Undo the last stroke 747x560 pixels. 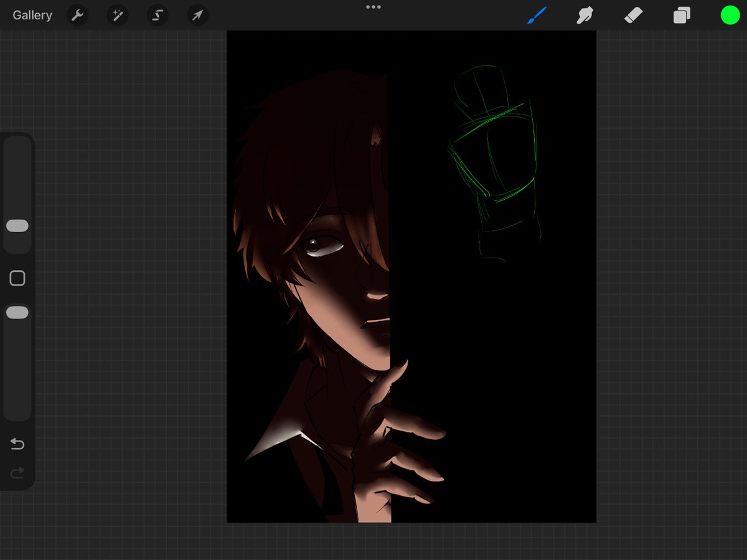17,444
